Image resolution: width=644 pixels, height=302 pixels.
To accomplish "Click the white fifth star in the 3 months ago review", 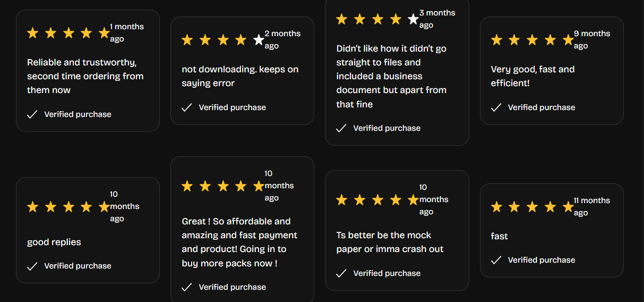I will coord(413,19).
